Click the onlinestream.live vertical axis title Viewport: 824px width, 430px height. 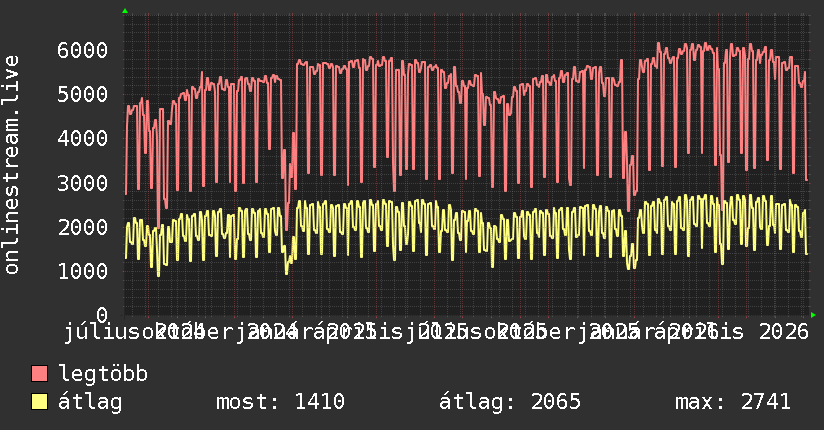(x=11, y=165)
